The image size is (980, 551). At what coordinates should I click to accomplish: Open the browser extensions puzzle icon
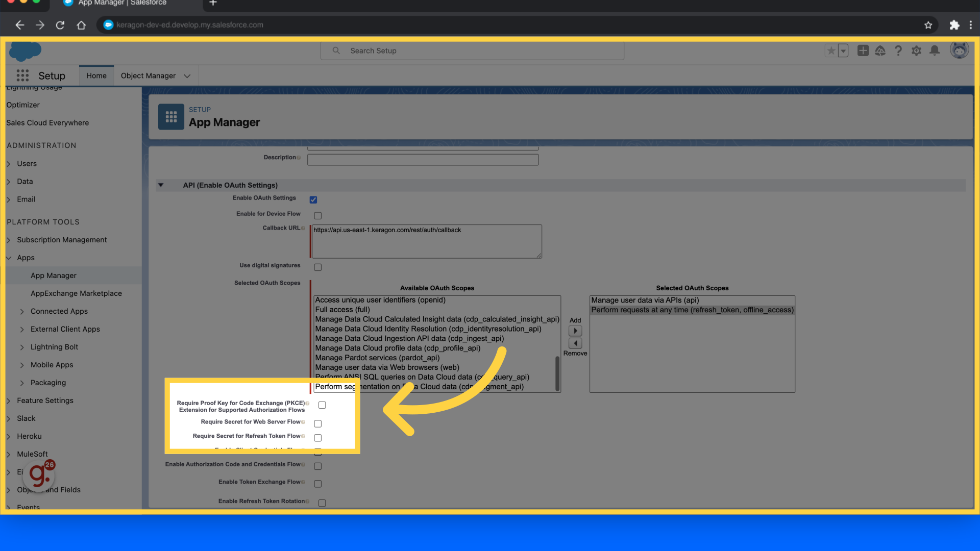click(x=954, y=25)
